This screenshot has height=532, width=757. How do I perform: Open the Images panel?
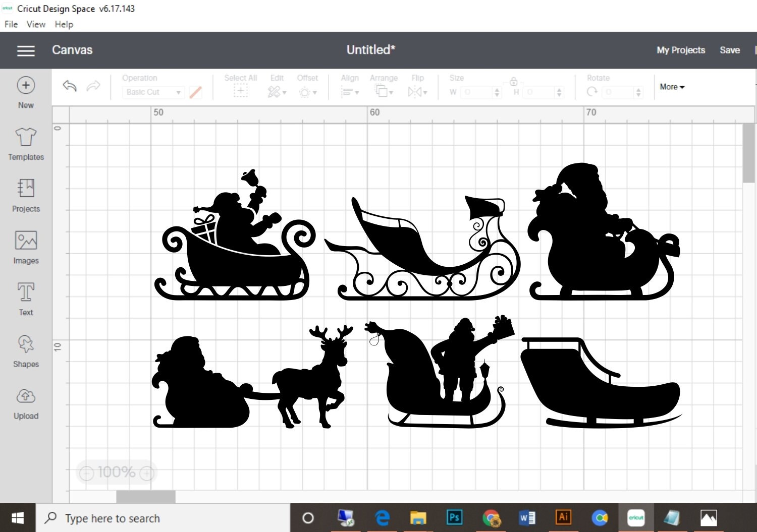26,248
